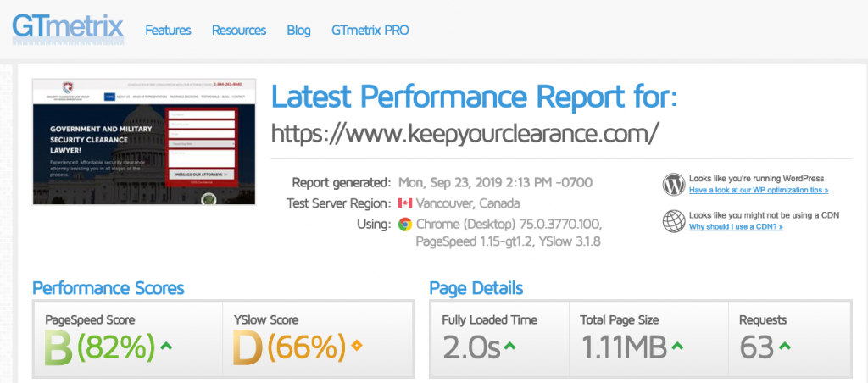Click the '(66%)' YSlow percentage
The height and width of the screenshot is (383, 868).
pyautogui.click(x=307, y=347)
